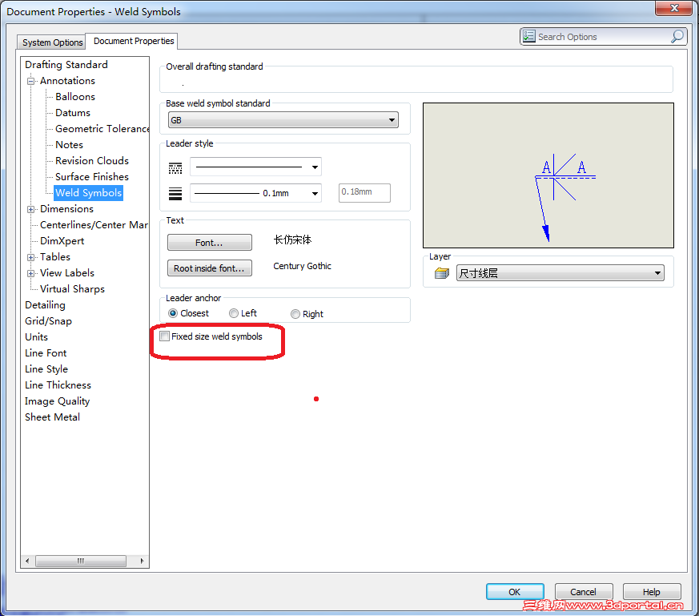Click the Font... button
699x616 pixels.
[210, 243]
